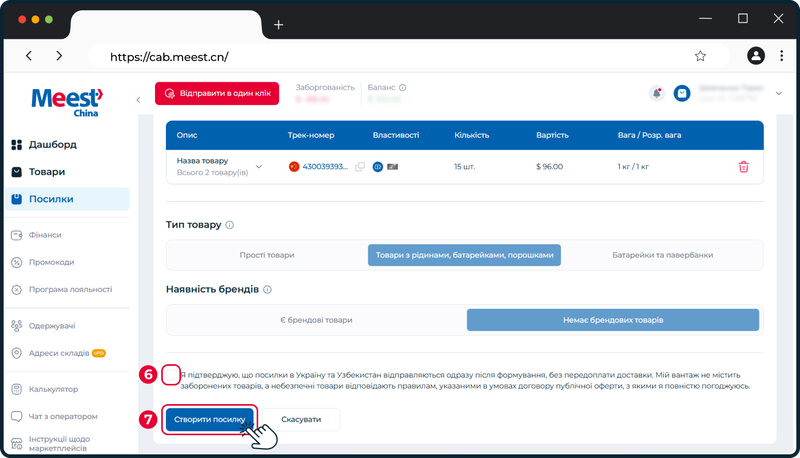The width and height of the screenshot is (800, 458).
Task: Open Інструкції щодо маркетплейсів
Action: 59,443
